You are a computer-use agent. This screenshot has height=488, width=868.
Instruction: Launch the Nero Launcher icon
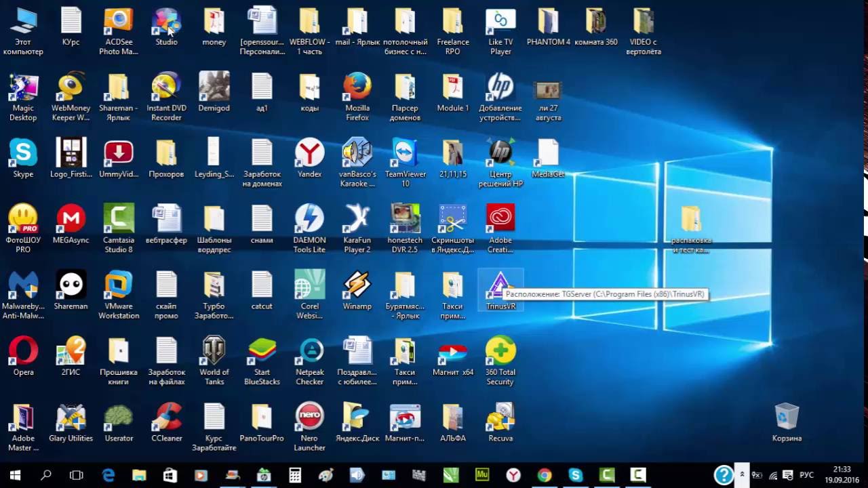(x=309, y=427)
